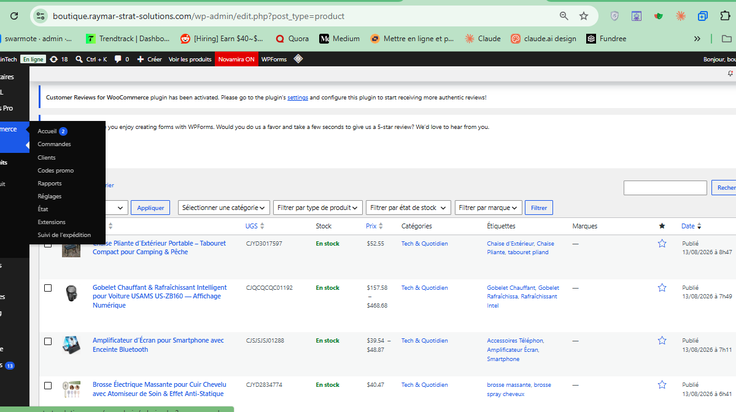Viewport: 736px width, 412px height.
Task: Click the En ligne status badge
Action: click(33, 59)
